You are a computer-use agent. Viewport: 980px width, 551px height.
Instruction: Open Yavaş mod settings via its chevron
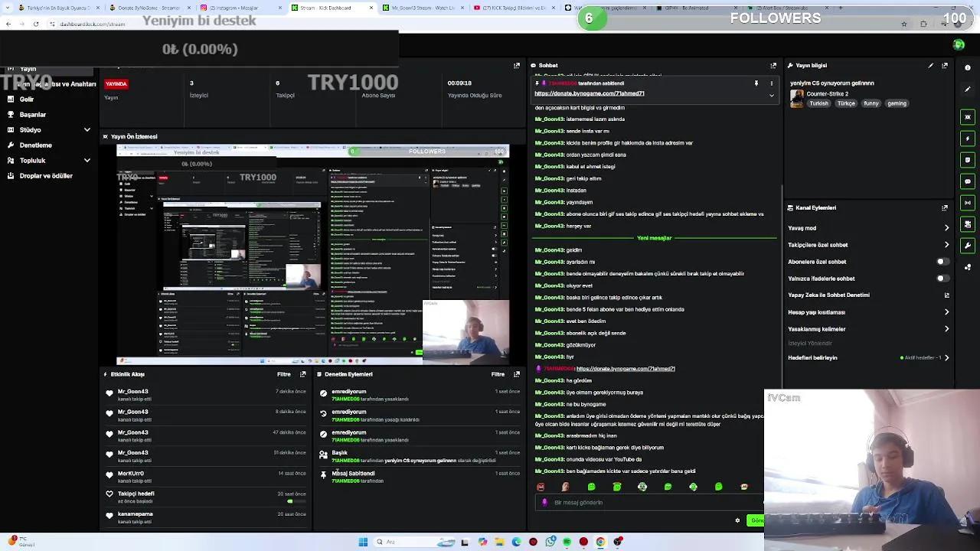coord(947,227)
